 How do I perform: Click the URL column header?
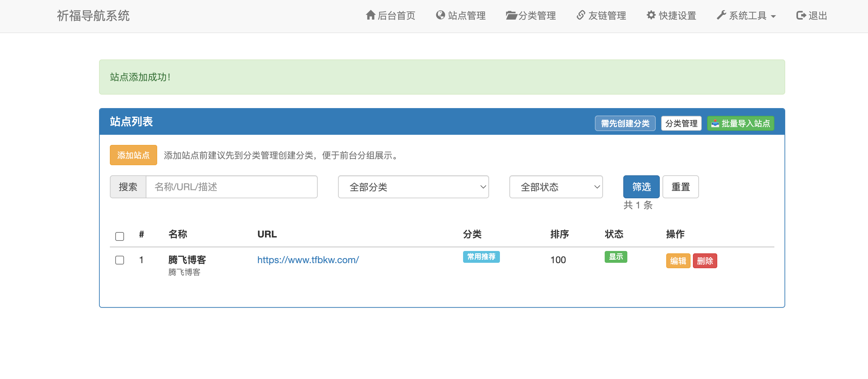[267, 234]
